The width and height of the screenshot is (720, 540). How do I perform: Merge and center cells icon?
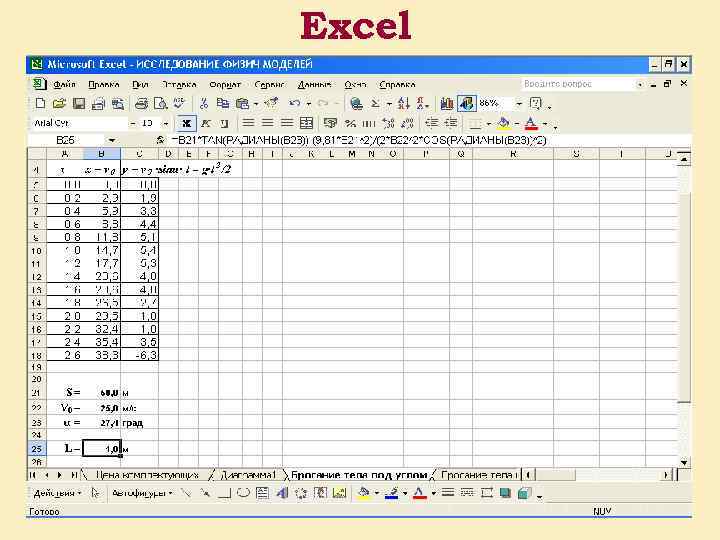point(306,123)
